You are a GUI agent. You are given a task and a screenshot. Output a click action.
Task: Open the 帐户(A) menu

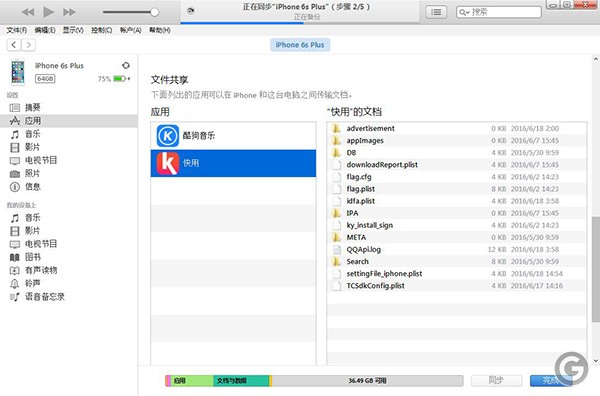pyautogui.click(x=130, y=30)
